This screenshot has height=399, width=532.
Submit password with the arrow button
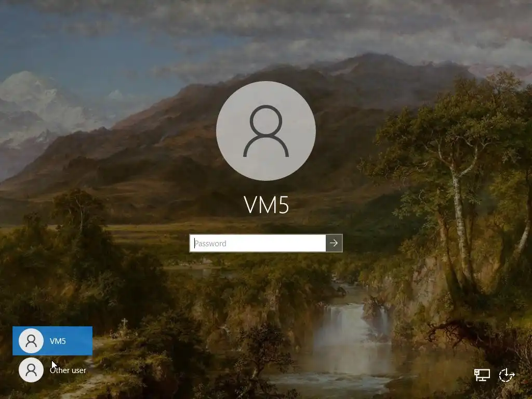click(334, 243)
